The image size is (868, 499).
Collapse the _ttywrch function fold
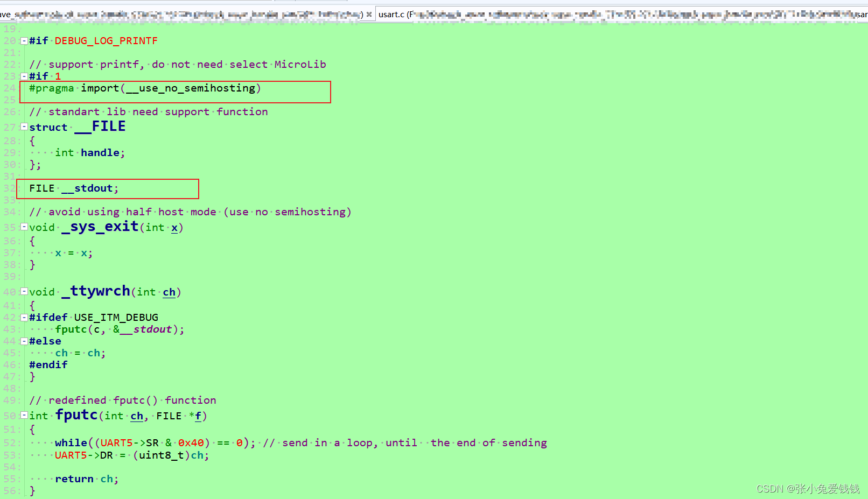(24, 291)
